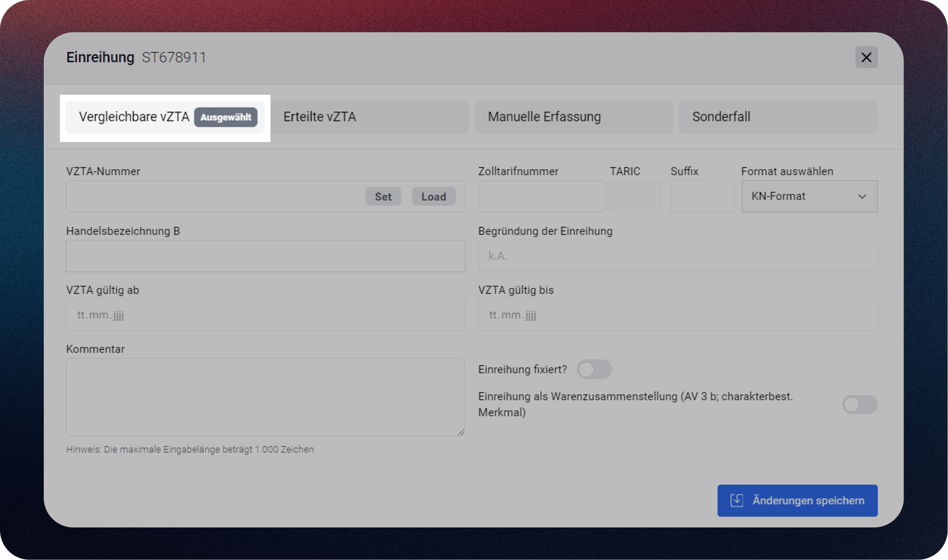The height and width of the screenshot is (560, 948).
Task: Focus the VZTA gültig ab date field
Action: (x=265, y=315)
